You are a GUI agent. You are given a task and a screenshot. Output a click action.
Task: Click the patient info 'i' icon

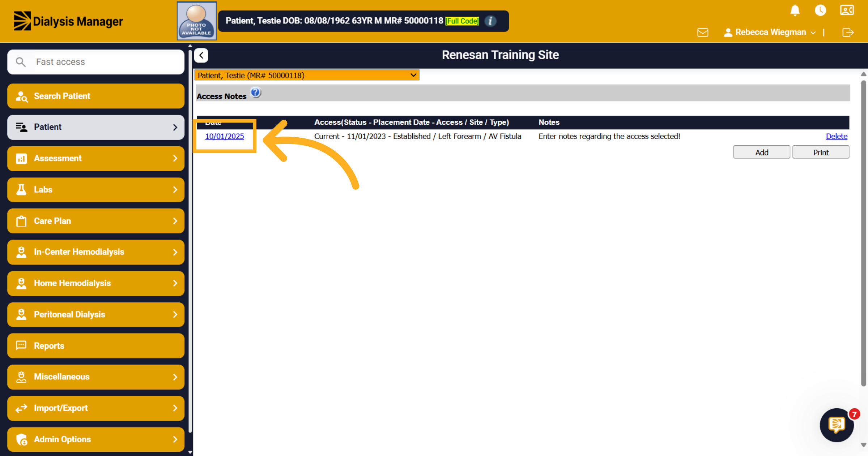490,21
